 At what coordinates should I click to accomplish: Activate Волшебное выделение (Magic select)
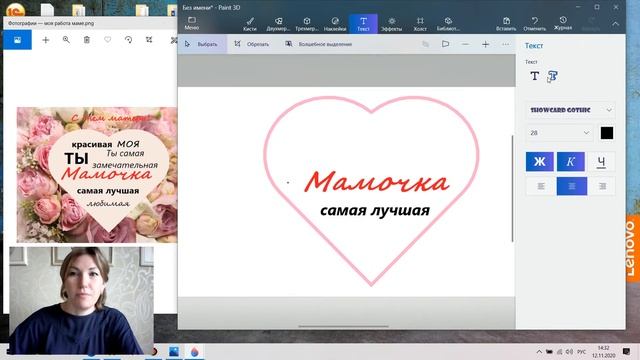tap(318, 44)
